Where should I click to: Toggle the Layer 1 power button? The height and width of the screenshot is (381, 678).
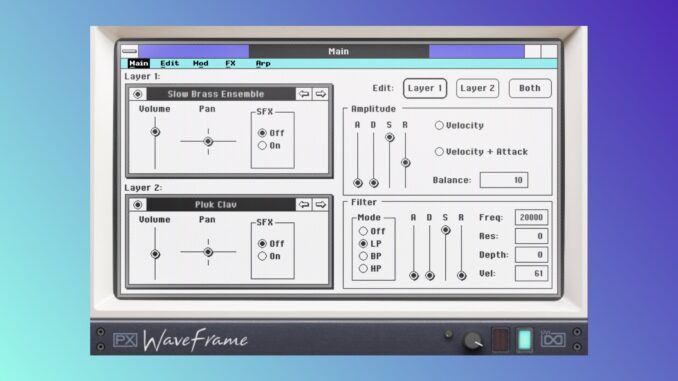click(x=138, y=94)
